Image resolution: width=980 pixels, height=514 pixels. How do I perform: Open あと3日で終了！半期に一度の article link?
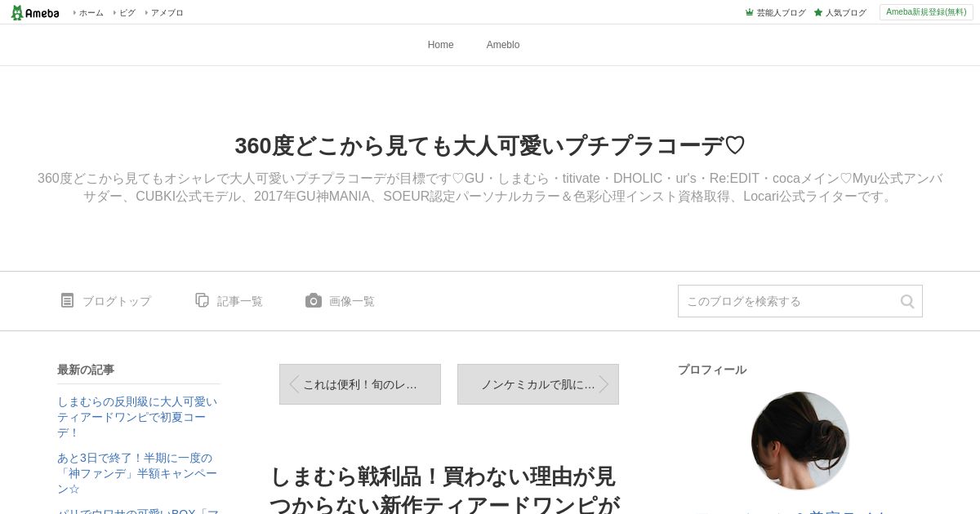click(x=137, y=473)
